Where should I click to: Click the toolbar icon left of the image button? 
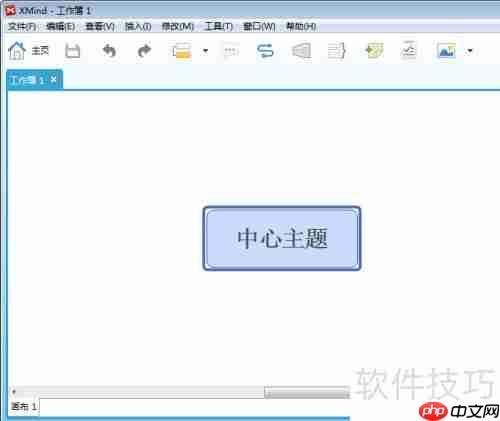[409, 50]
